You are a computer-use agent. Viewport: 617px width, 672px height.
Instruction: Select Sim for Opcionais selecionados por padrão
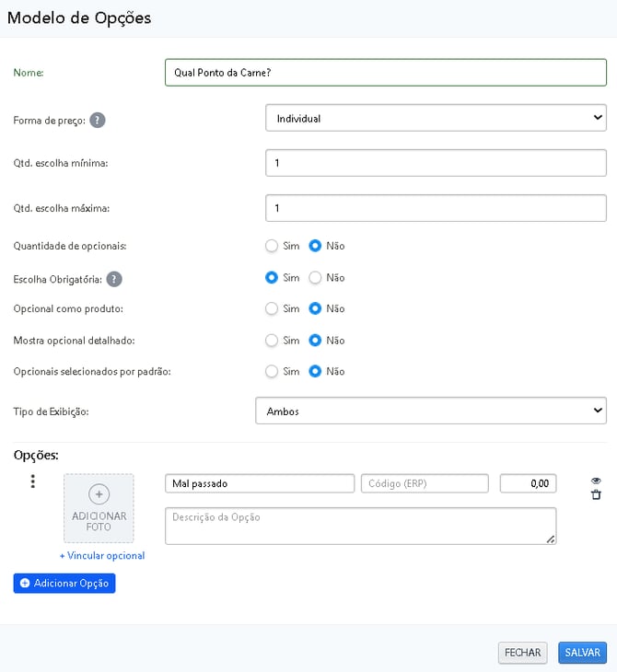tap(272, 371)
